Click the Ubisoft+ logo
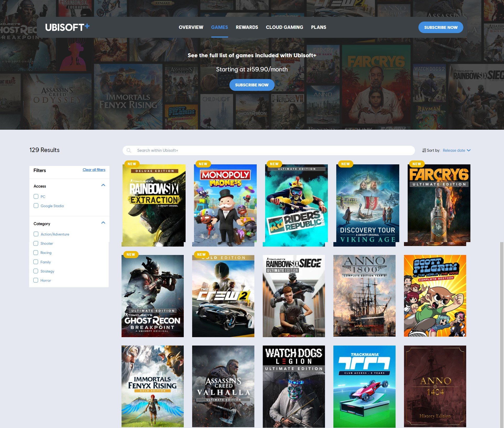The image size is (504, 428). tap(67, 27)
